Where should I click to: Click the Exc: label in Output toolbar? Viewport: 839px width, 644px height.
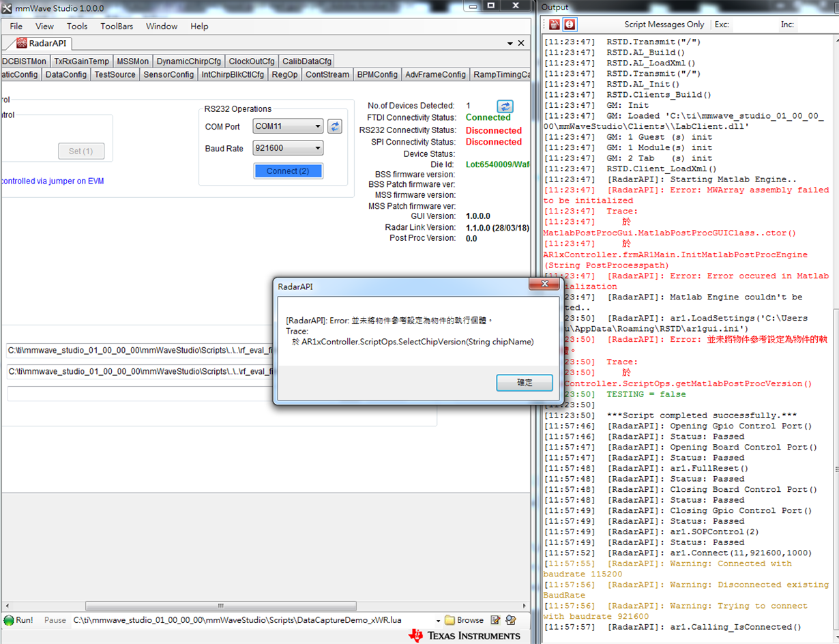point(722,25)
